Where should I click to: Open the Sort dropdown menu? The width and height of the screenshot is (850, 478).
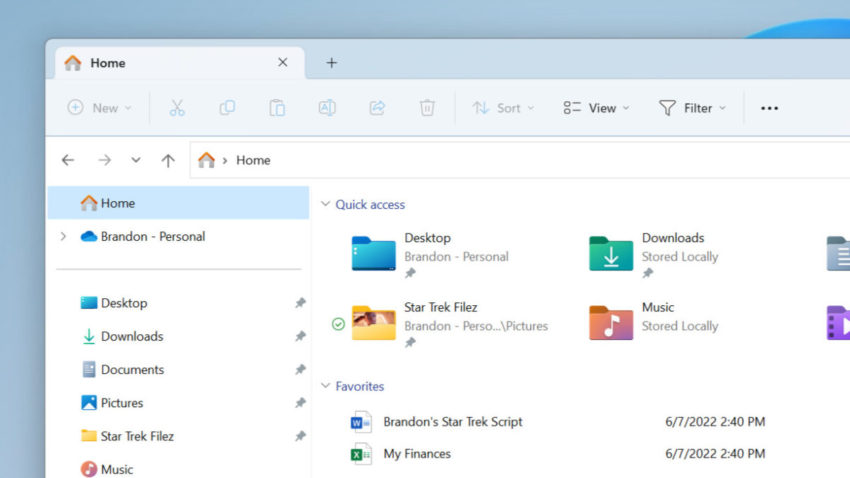tap(503, 108)
